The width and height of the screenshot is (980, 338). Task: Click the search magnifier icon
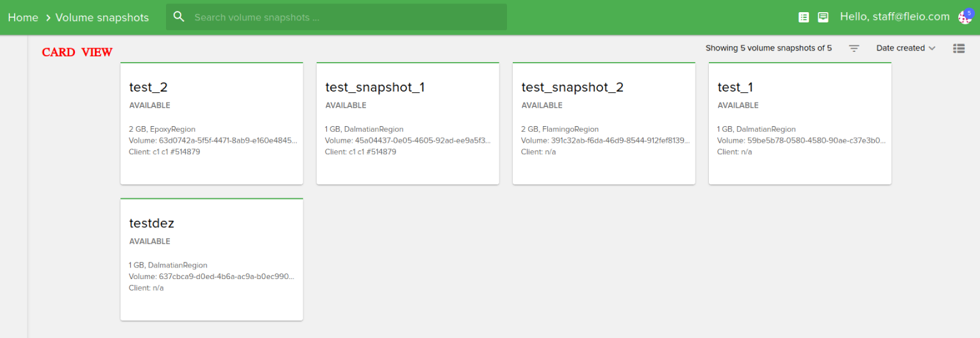(179, 17)
